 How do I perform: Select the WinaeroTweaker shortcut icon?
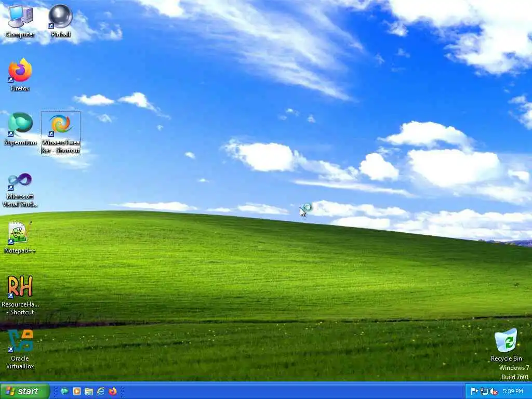[x=61, y=132]
